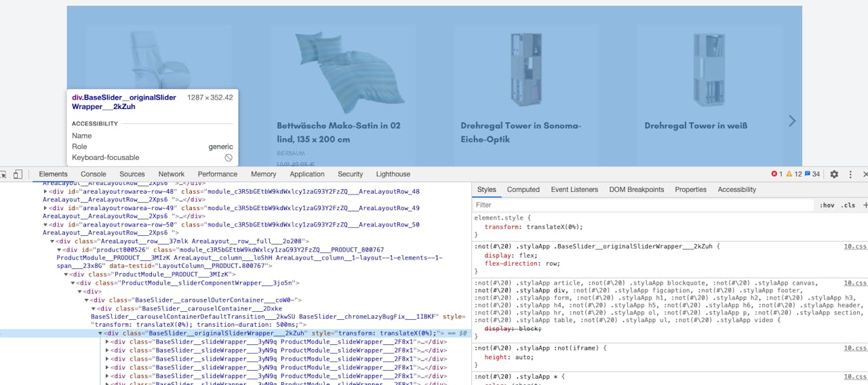Switch to the Console tab
This screenshot has width=868, height=385.
point(93,174)
